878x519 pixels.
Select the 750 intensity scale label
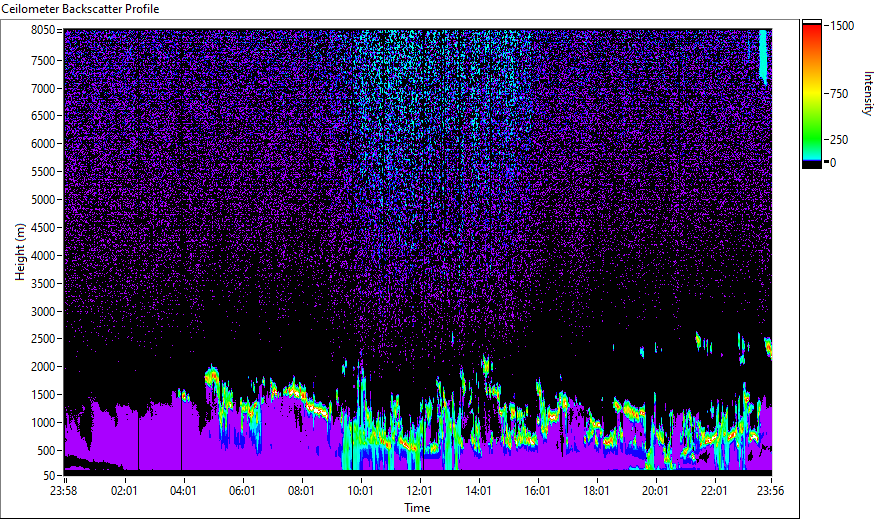pos(839,94)
